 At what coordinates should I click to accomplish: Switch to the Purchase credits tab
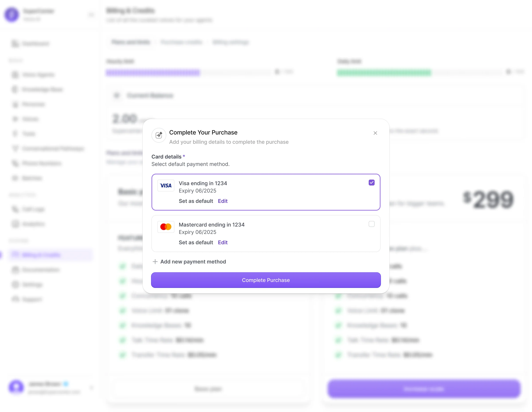[181, 42]
